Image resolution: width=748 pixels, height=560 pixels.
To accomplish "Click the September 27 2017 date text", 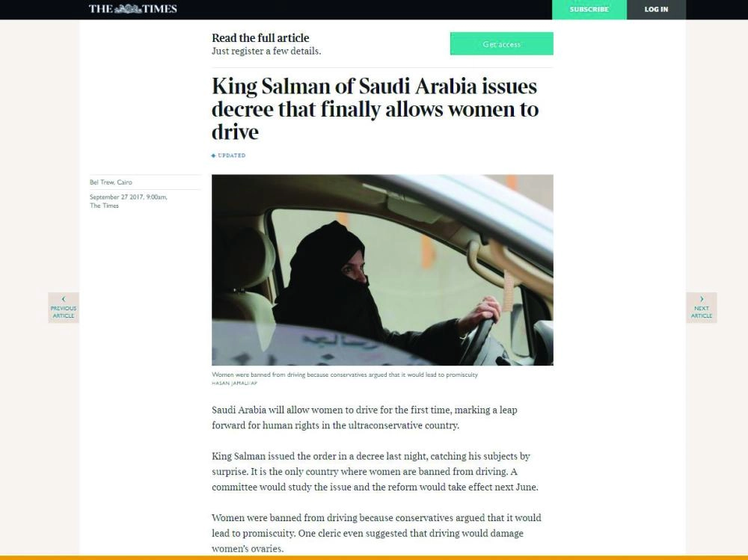I will pos(129,197).
